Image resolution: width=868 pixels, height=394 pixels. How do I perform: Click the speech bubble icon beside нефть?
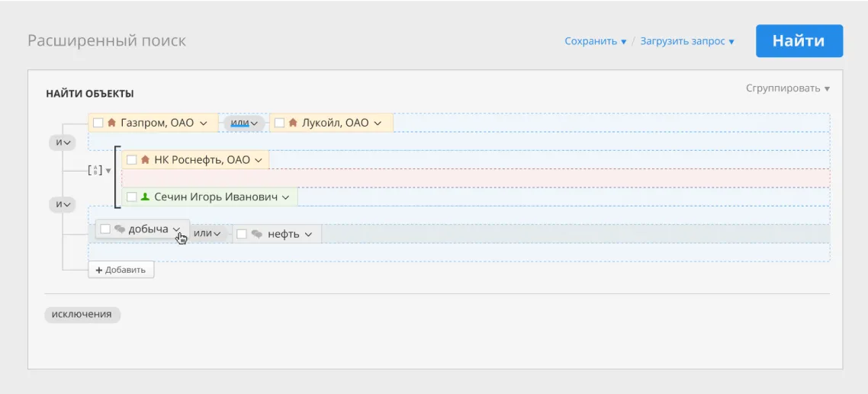[x=256, y=234]
